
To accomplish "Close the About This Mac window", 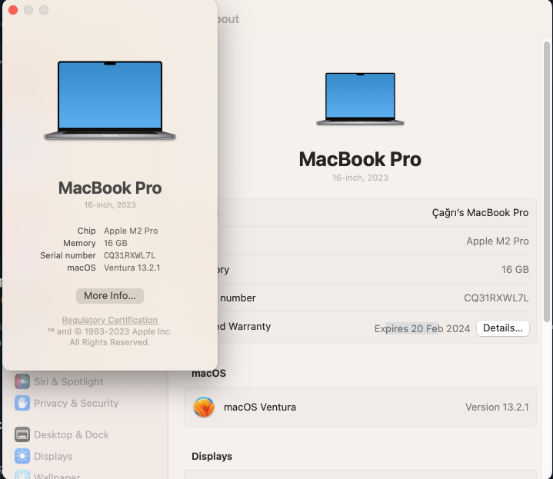I will [13, 10].
